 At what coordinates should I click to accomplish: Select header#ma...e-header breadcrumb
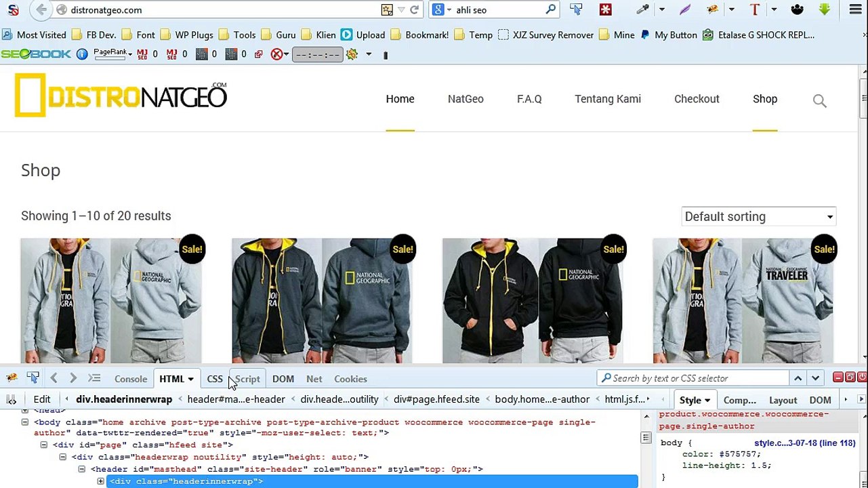(236, 399)
